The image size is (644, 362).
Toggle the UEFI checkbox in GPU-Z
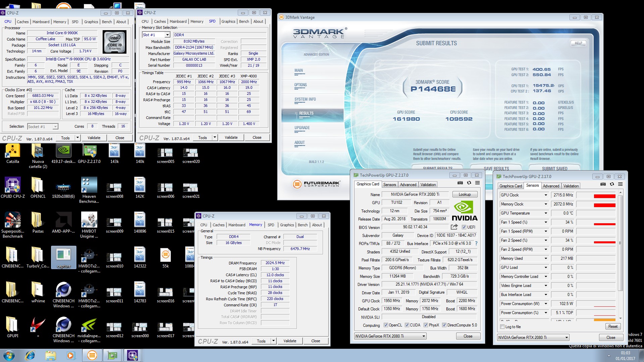(x=464, y=227)
